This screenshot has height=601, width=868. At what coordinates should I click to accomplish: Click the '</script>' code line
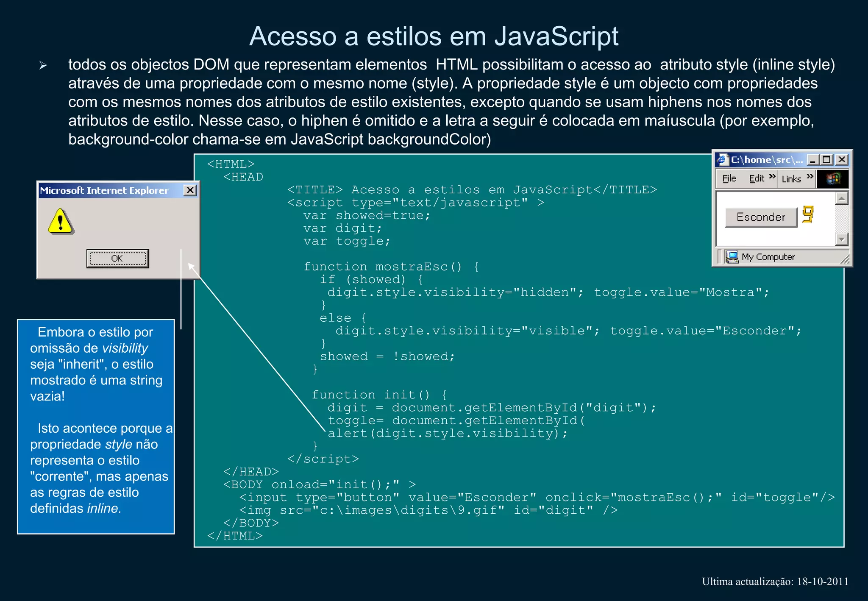pos(323,459)
